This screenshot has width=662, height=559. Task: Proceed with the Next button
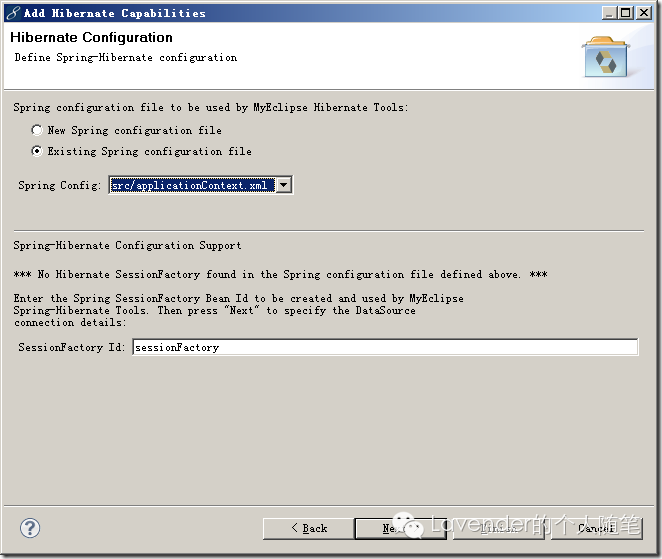click(400, 529)
